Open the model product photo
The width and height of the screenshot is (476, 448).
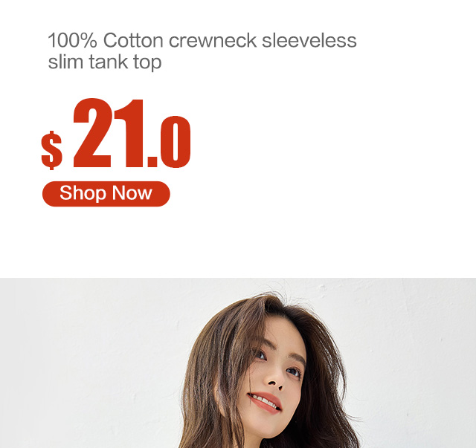tap(238, 363)
